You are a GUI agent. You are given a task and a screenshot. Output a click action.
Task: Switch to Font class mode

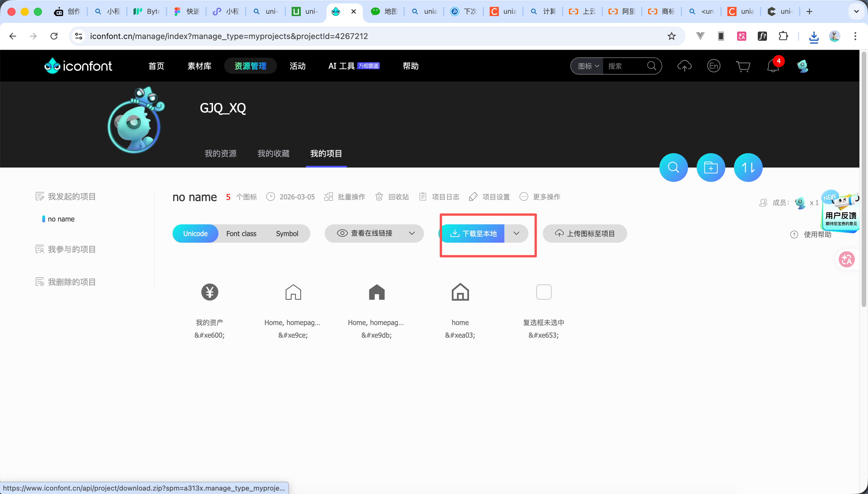point(241,234)
